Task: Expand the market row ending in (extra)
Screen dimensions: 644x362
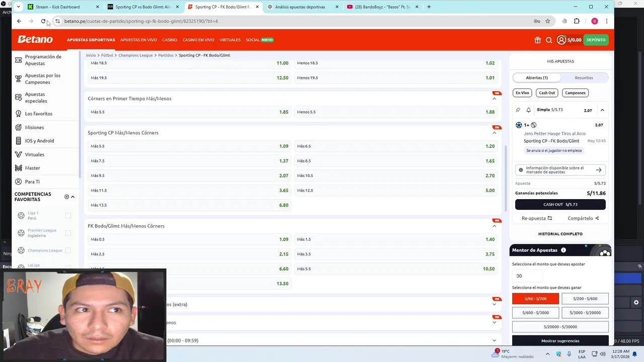Action: point(494,304)
